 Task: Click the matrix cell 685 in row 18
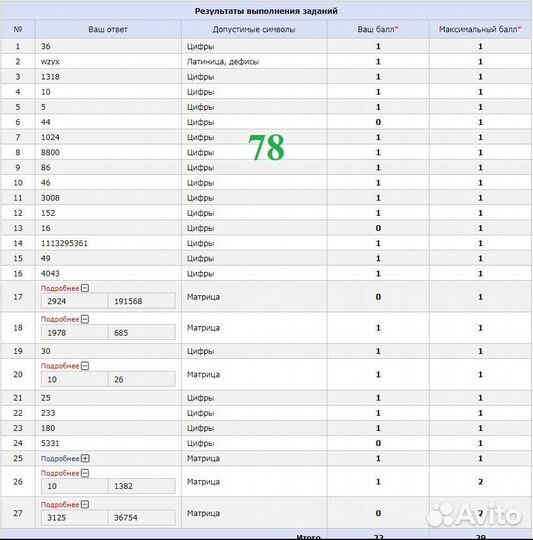142,333
